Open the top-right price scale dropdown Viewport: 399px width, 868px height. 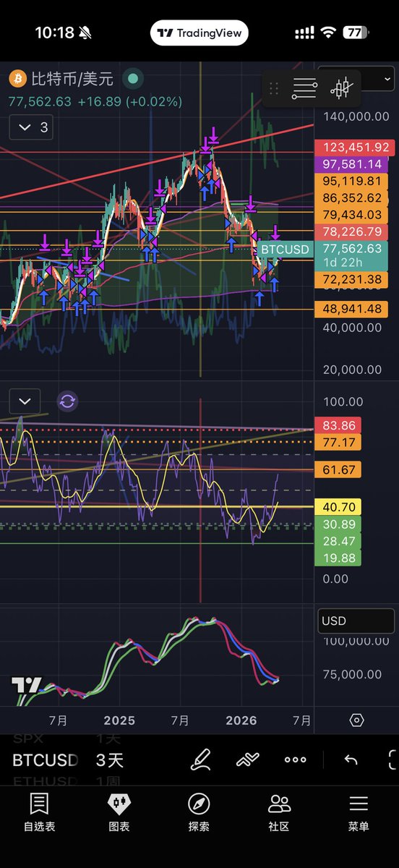(356, 79)
